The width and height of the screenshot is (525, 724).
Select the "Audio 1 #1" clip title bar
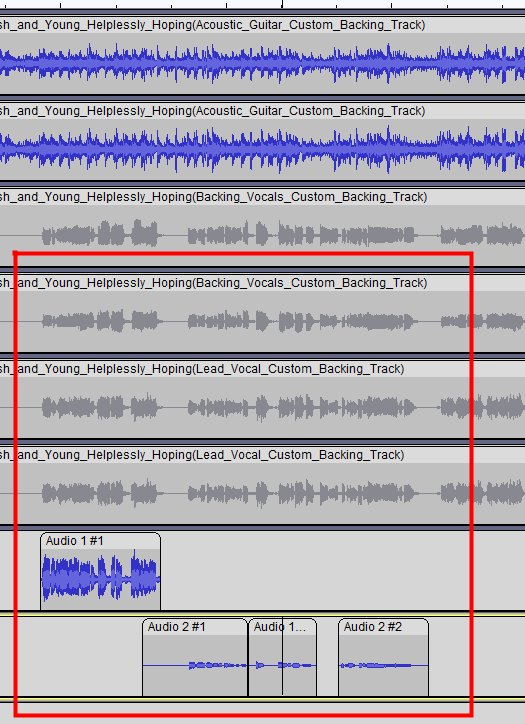point(101,541)
